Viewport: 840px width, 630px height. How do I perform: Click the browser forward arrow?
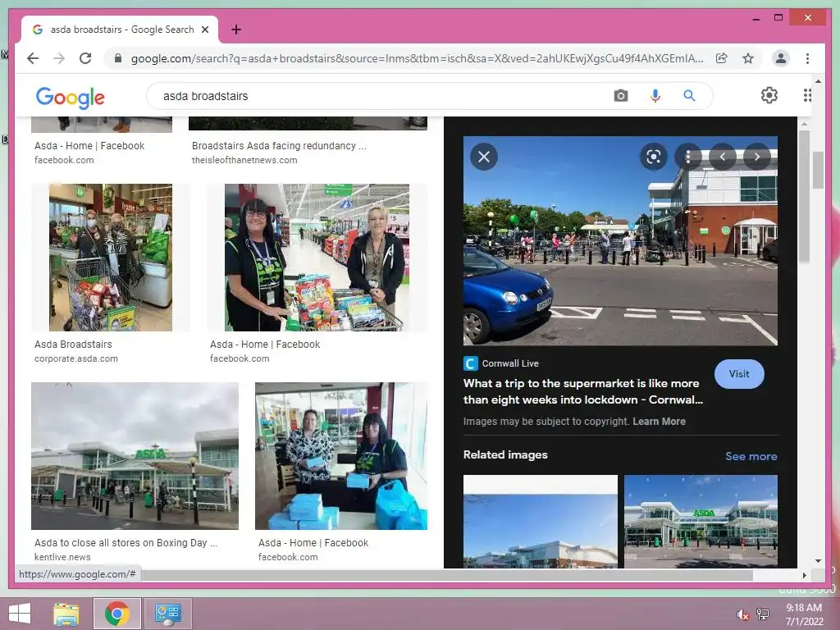[59, 58]
